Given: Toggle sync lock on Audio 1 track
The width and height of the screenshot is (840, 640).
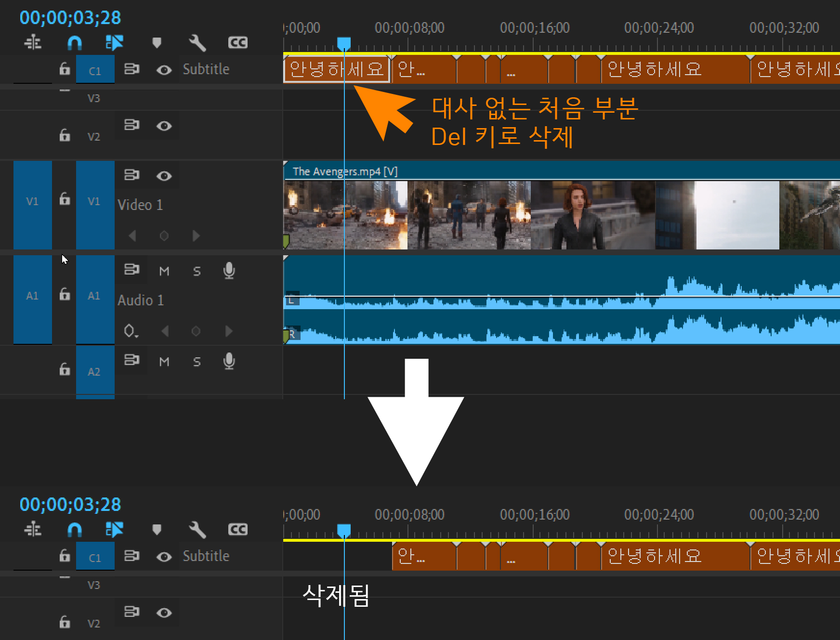Looking at the screenshot, I should click(x=131, y=269).
